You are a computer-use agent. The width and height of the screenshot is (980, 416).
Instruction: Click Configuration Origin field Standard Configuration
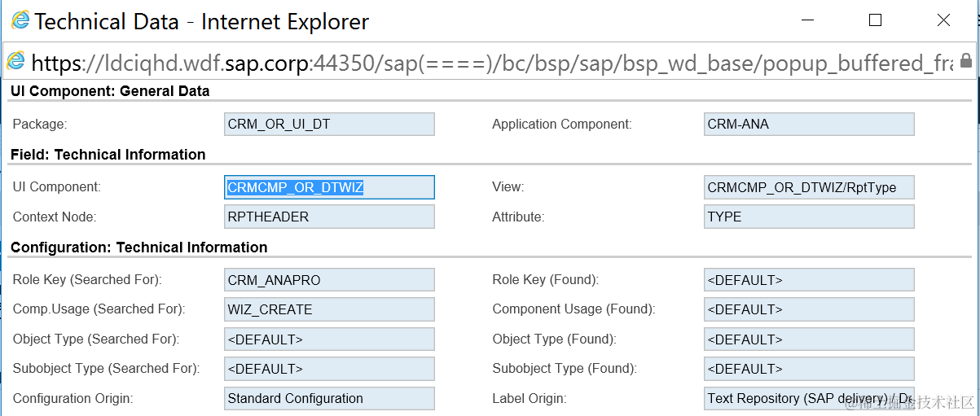coord(329,398)
